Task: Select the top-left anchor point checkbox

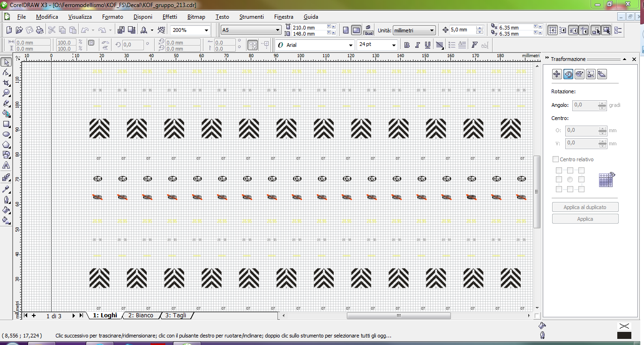Action: pyautogui.click(x=559, y=170)
